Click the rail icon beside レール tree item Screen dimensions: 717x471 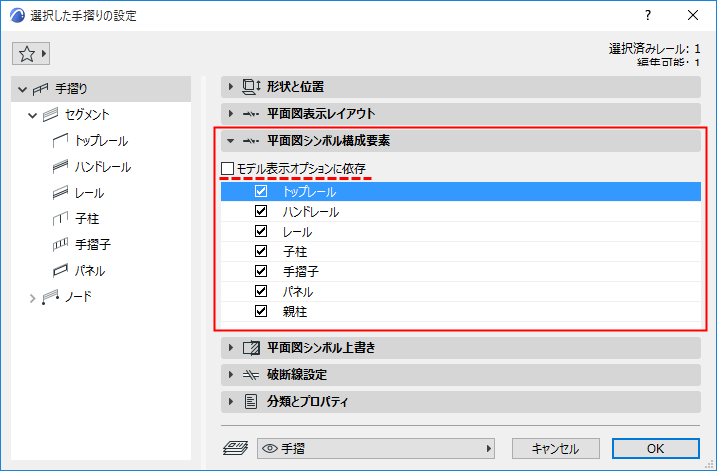tap(60, 193)
